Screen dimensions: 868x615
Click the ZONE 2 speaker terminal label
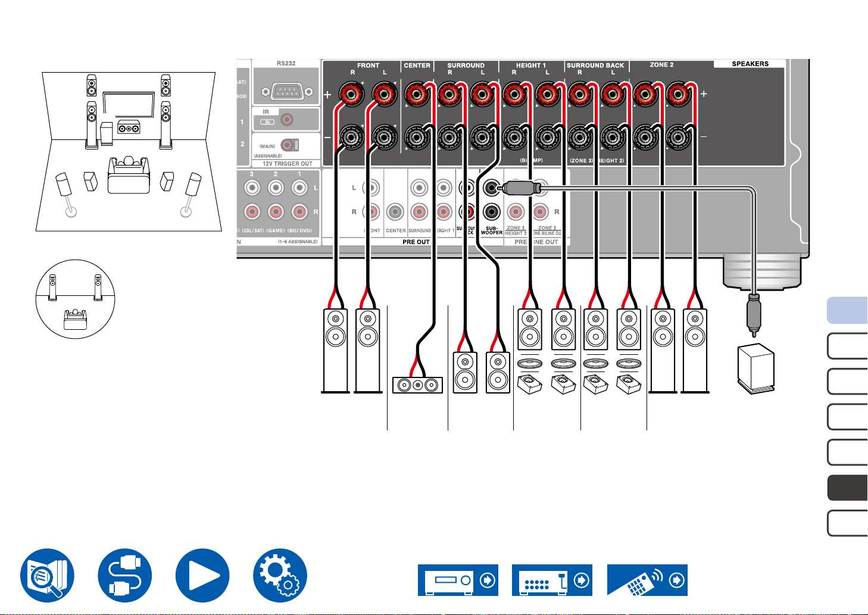[661, 65]
